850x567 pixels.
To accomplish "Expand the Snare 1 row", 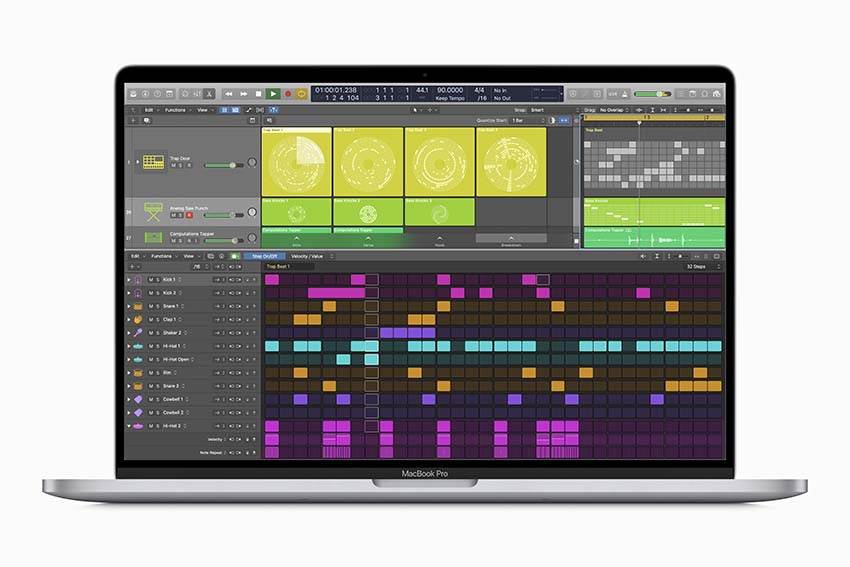I will pyautogui.click(x=129, y=306).
